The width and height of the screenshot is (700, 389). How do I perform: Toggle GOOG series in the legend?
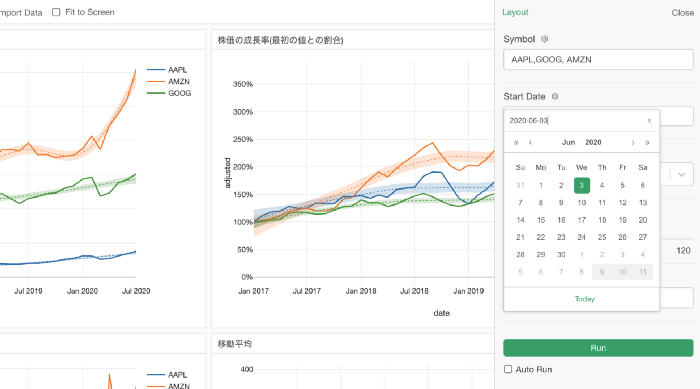coord(169,93)
